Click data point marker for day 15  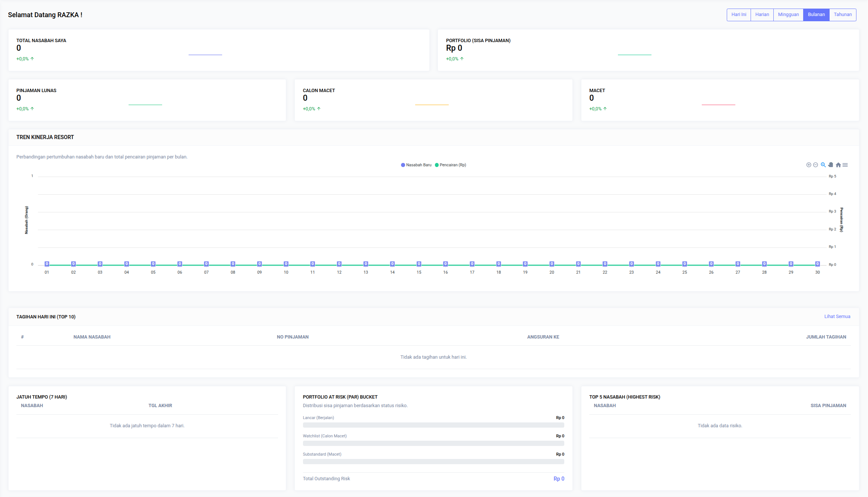pyautogui.click(x=419, y=264)
